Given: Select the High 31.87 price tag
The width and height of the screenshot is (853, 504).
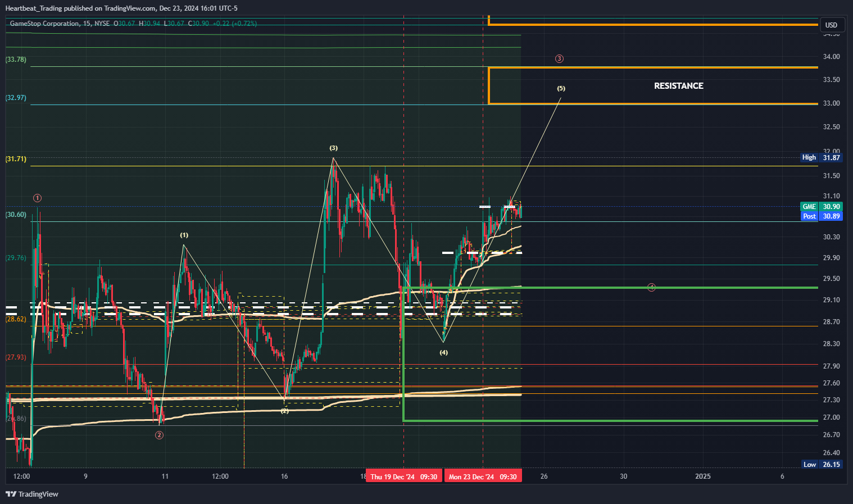Looking at the screenshot, I should coord(821,157).
